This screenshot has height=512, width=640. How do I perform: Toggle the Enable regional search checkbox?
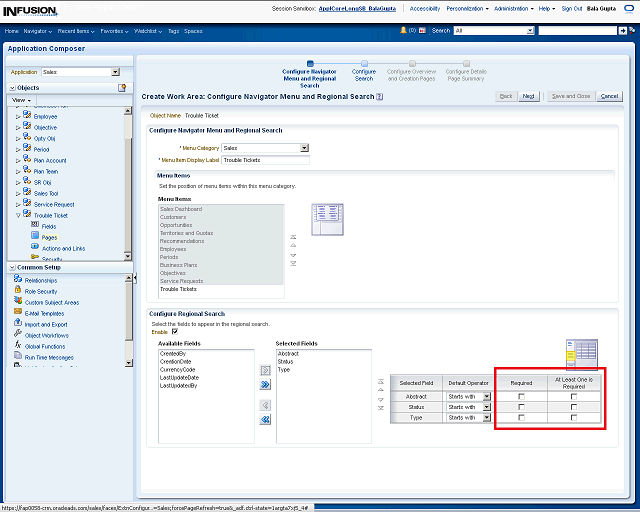pos(175,332)
